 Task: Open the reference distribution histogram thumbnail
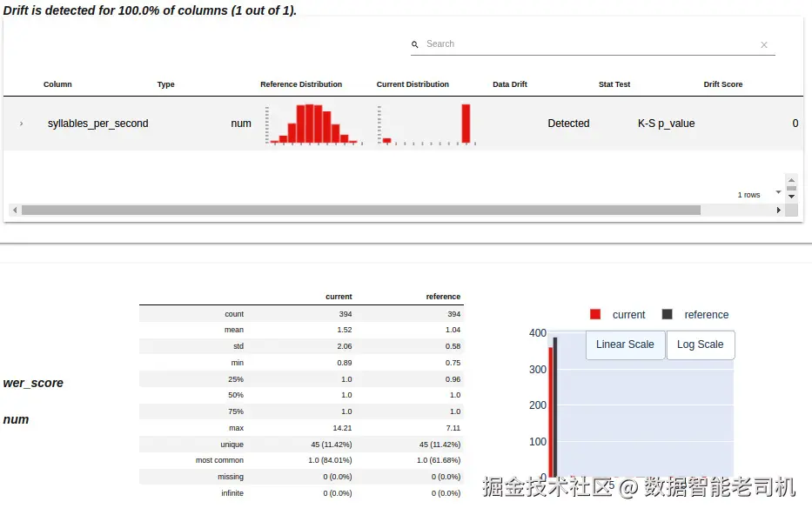pyautogui.click(x=314, y=124)
